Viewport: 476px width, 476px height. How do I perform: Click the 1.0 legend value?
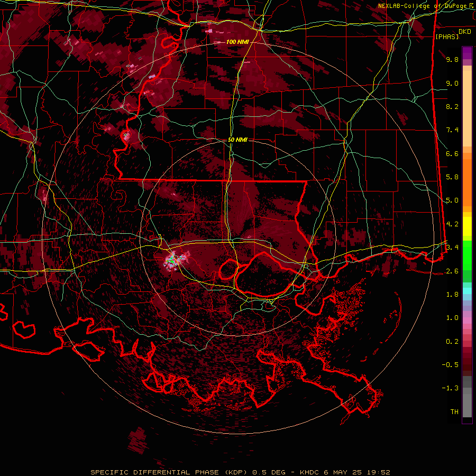point(452,318)
